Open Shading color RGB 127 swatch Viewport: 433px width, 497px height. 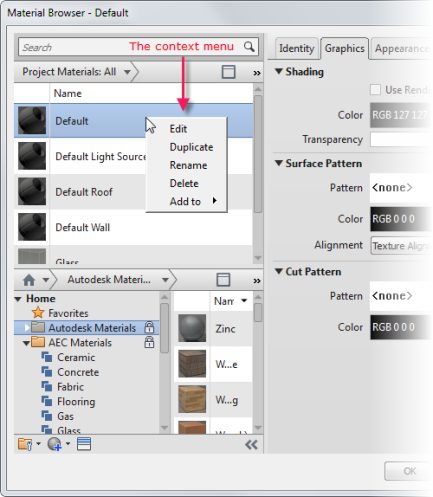401,115
